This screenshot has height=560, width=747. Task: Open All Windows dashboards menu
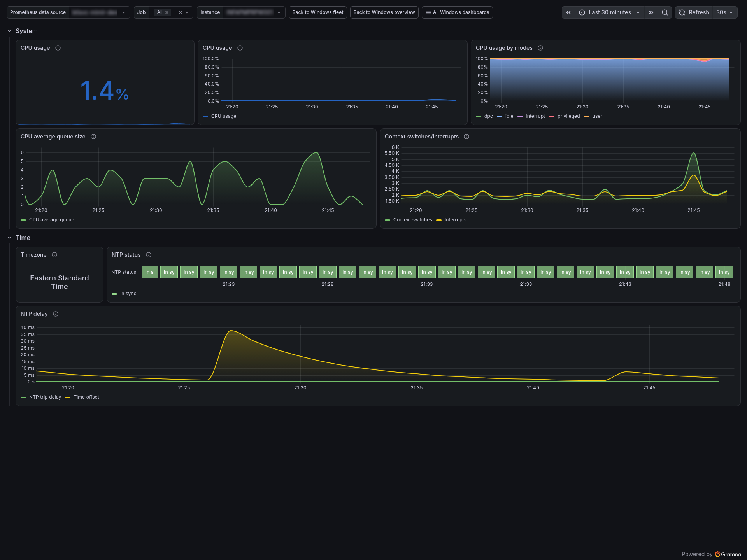tap(457, 12)
